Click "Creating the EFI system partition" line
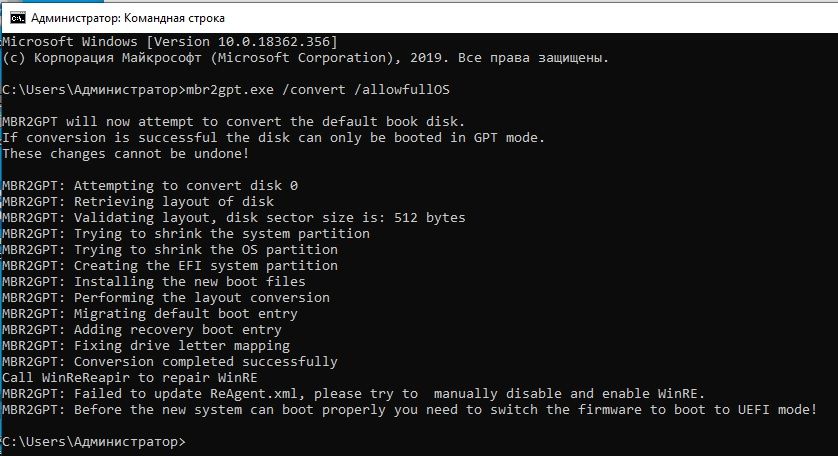Screen dimensions: 838x456 170,265
